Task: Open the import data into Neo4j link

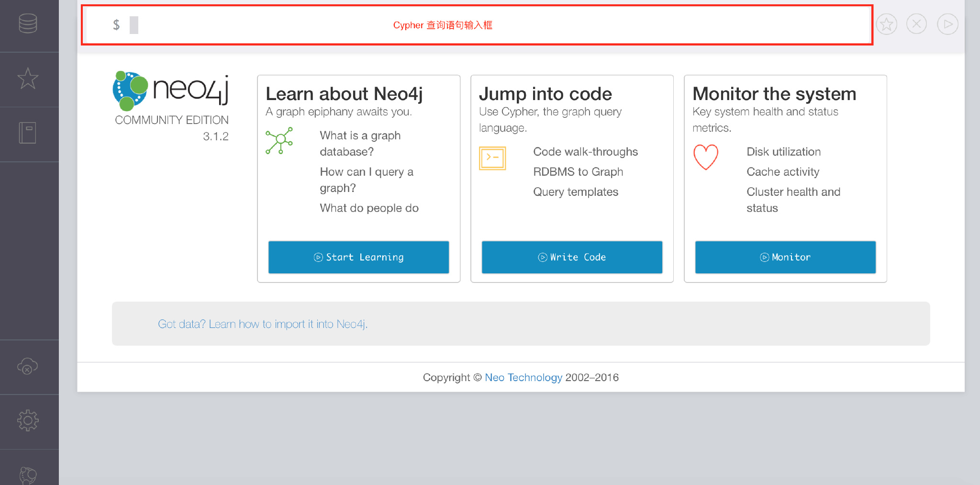Action: click(263, 324)
